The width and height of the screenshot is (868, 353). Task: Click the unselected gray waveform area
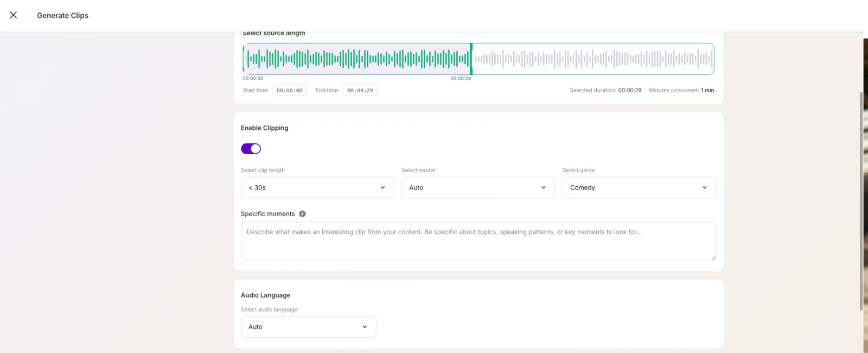[x=593, y=59]
